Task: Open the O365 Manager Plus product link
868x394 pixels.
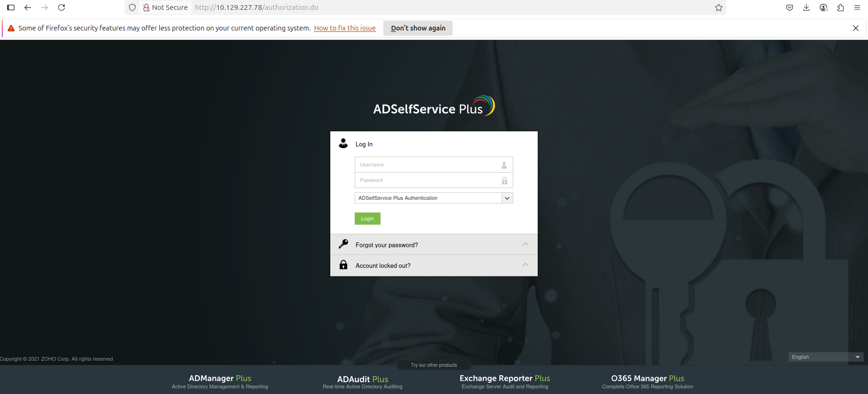Action: click(x=647, y=382)
